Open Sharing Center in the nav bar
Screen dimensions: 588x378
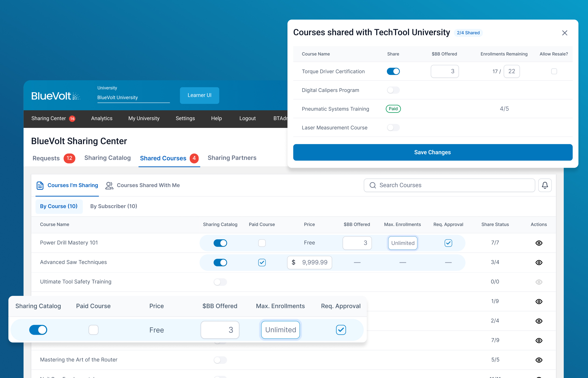49,119
